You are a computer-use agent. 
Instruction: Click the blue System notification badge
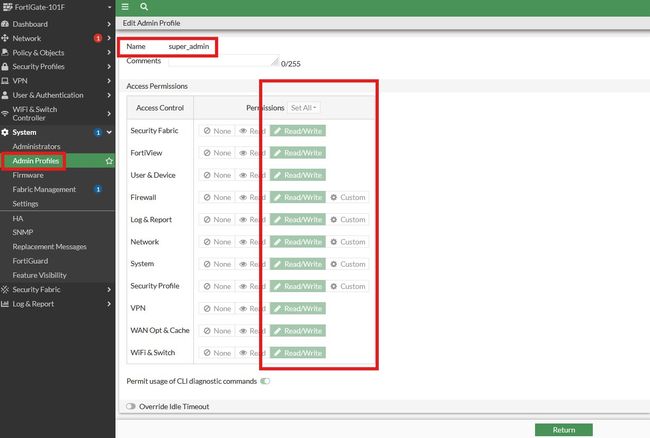coord(98,132)
